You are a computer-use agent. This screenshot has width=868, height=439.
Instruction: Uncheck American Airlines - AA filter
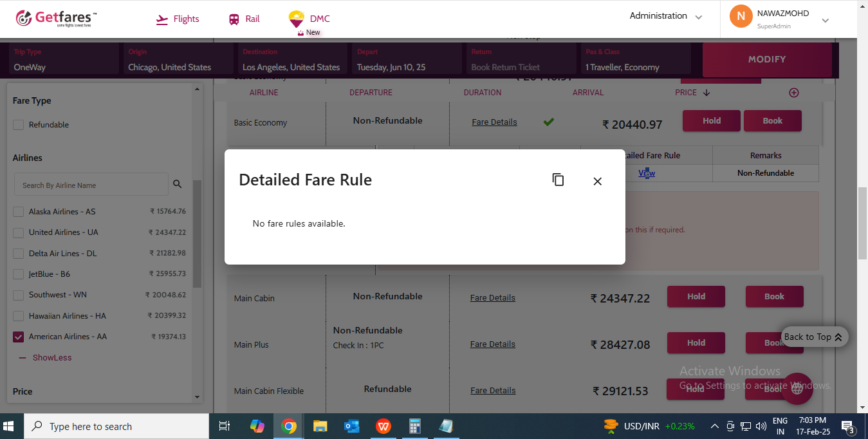click(19, 337)
